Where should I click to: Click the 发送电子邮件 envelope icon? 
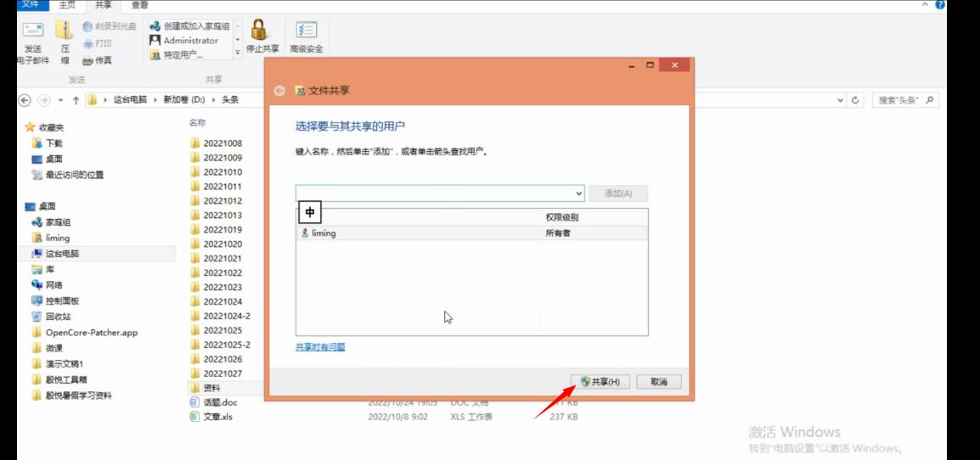click(x=33, y=30)
